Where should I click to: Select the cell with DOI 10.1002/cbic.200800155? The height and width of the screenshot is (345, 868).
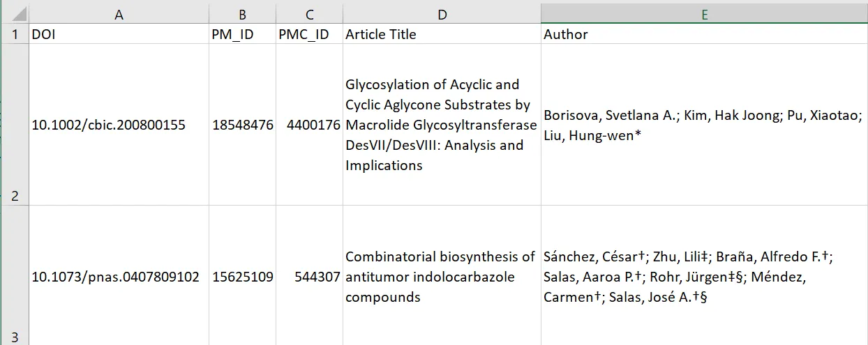119,125
